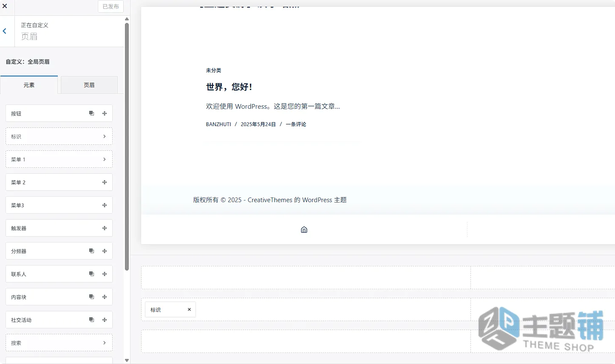Switch to the 元素 tab

coord(29,85)
